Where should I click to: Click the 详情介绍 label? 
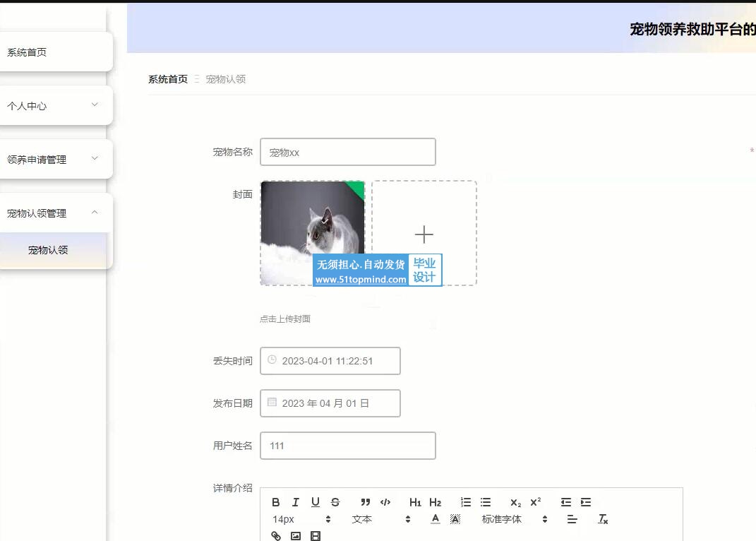pos(232,489)
